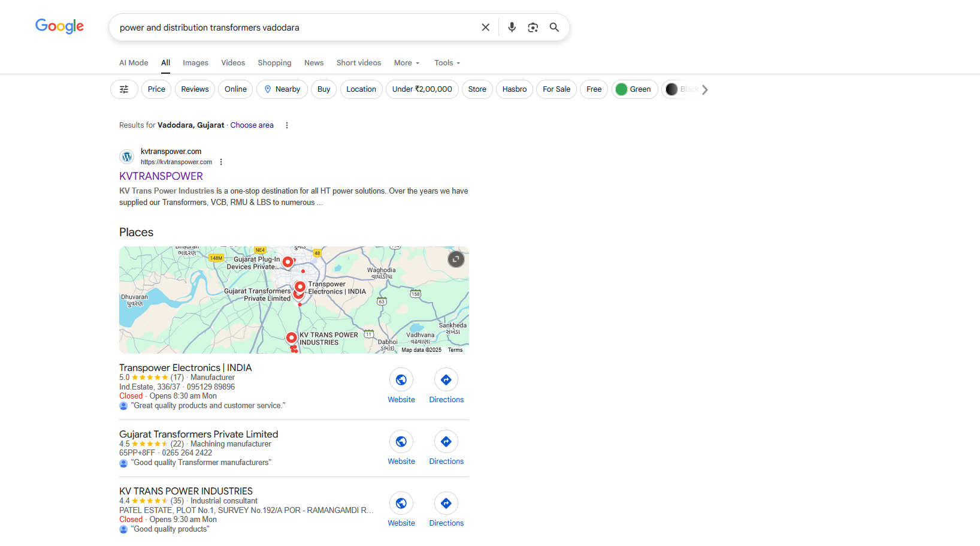
Task: Switch to the News tab
Action: point(313,63)
